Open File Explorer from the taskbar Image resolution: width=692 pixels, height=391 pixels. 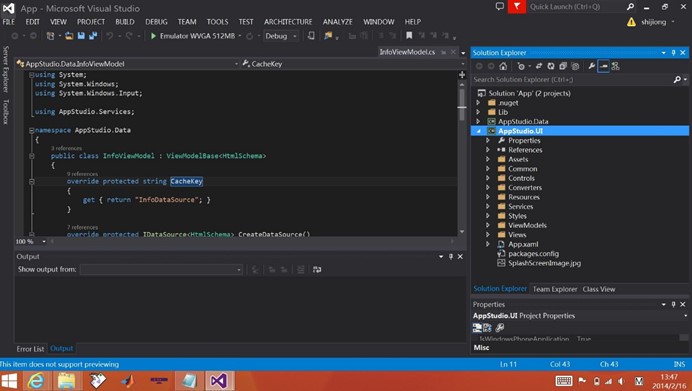pyautogui.click(x=67, y=380)
